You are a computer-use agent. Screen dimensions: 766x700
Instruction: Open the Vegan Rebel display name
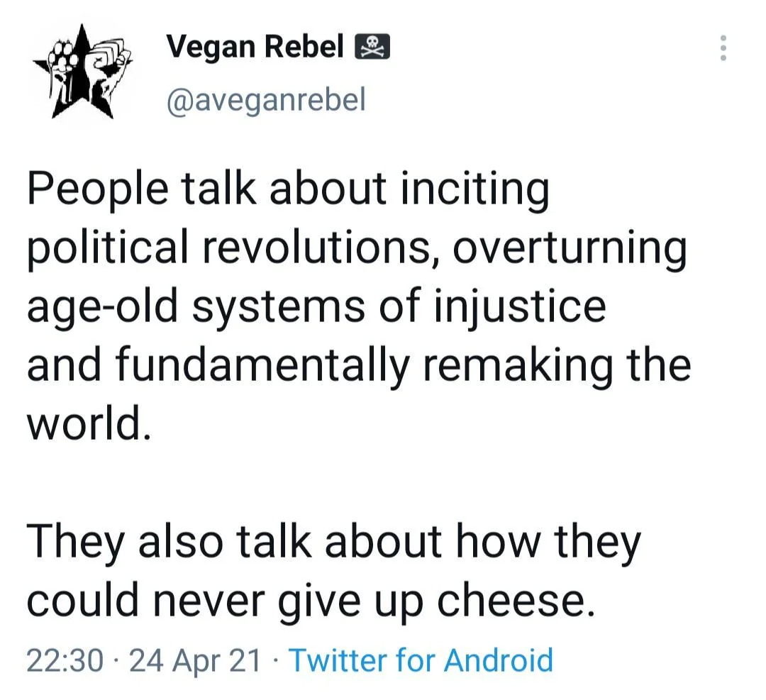click(255, 48)
